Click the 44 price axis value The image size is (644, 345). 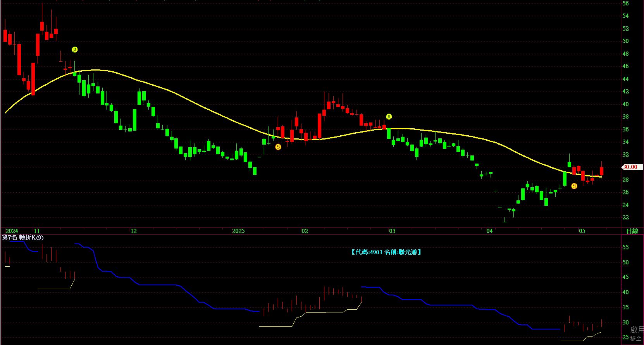625,79
